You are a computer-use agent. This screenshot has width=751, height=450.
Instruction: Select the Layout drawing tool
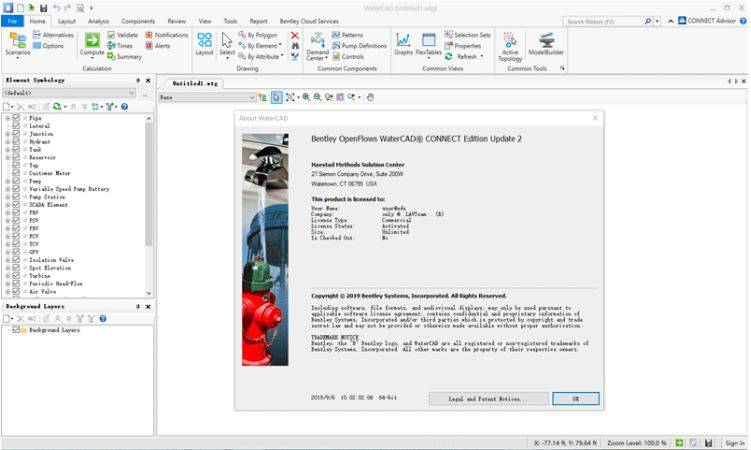pos(205,44)
